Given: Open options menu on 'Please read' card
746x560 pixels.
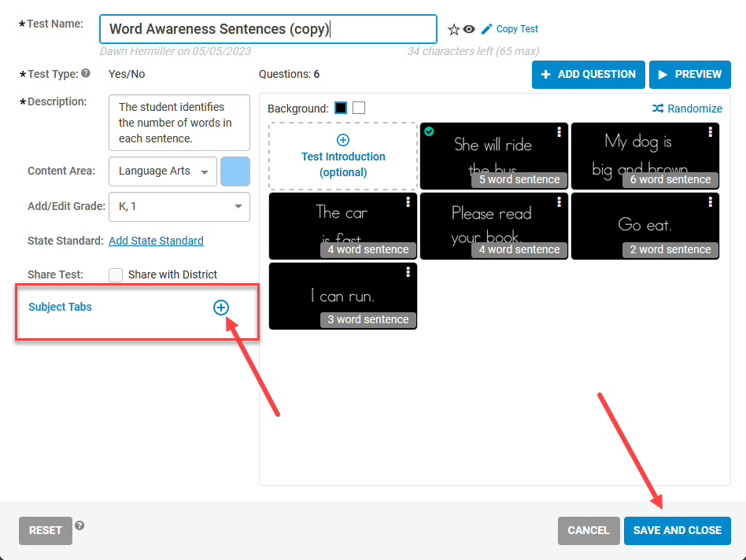Looking at the screenshot, I should tap(559, 202).
